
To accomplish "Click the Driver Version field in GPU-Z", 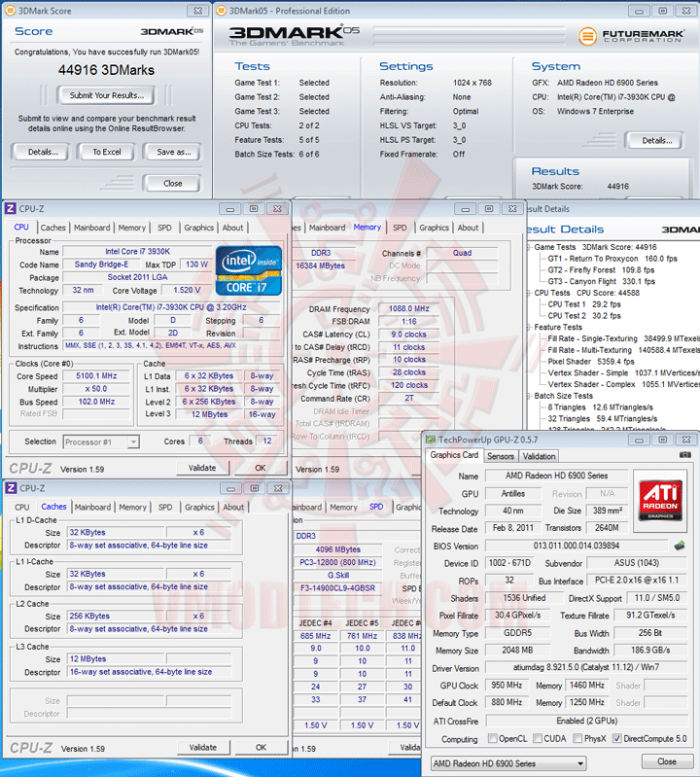I will (586, 667).
